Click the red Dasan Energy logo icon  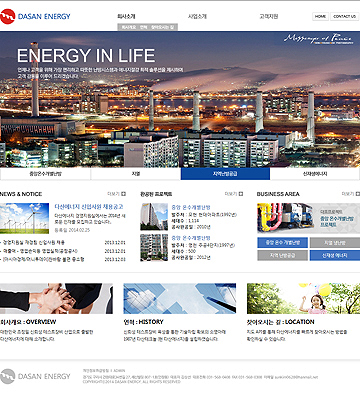point(7,16)
